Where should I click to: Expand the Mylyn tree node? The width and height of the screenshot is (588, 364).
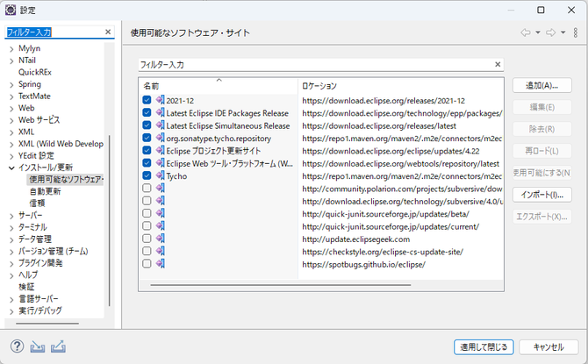tap(11, 49)
